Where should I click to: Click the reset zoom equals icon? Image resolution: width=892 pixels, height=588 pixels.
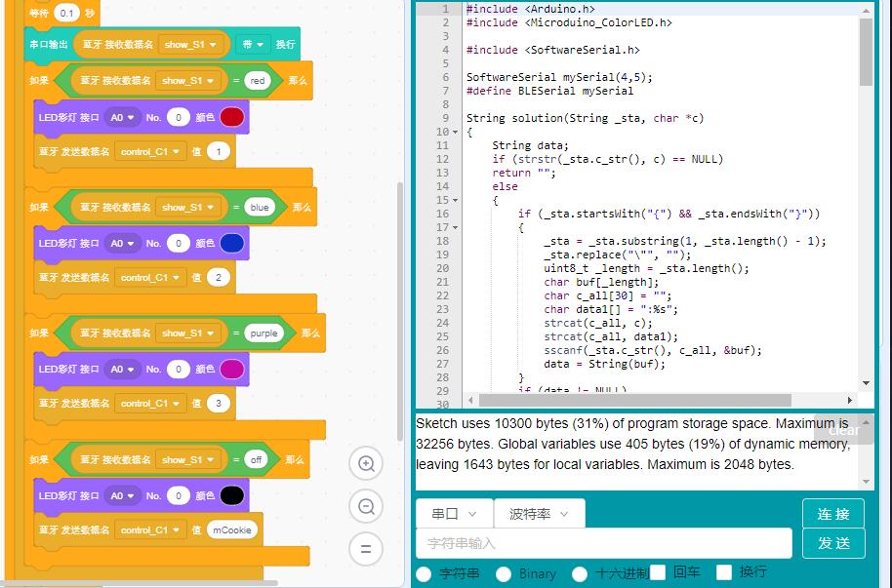click(x=366, y=549)
